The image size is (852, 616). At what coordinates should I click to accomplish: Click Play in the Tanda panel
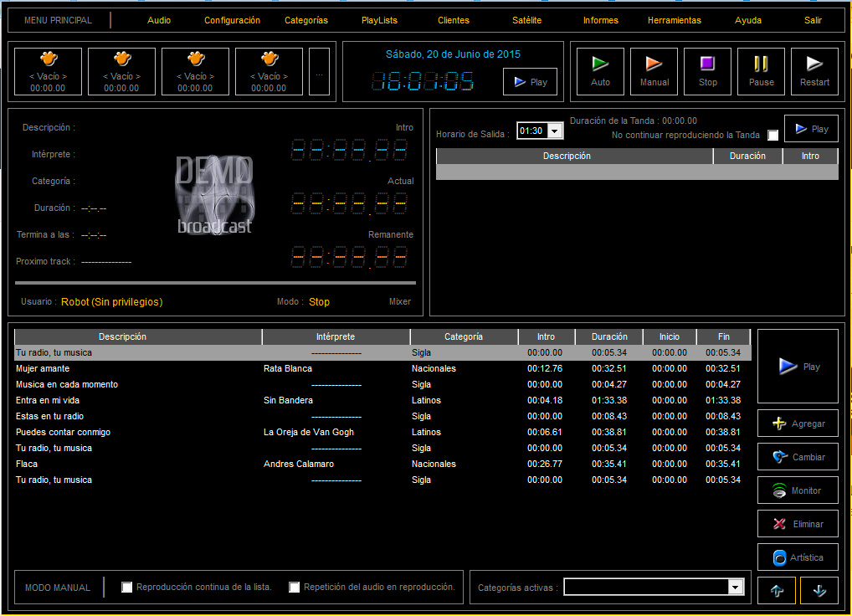[811, 129]
